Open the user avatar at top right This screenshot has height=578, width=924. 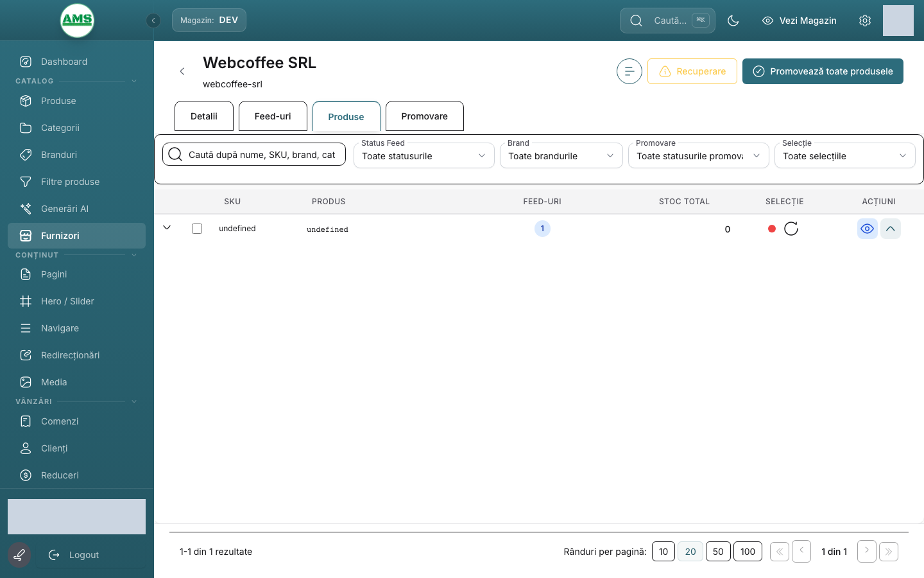coord(898,21)
